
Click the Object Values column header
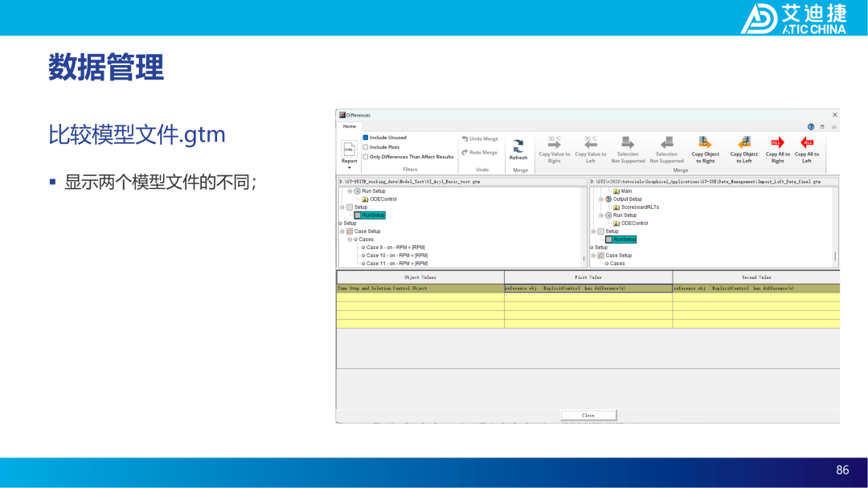click(420, 277)
